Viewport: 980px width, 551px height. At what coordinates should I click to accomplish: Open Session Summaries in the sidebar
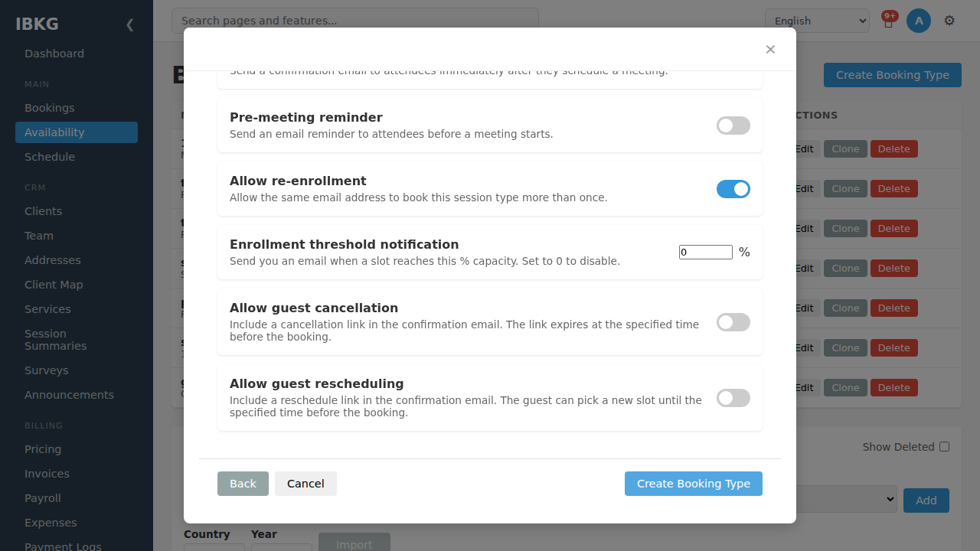[x=77, y=340]
